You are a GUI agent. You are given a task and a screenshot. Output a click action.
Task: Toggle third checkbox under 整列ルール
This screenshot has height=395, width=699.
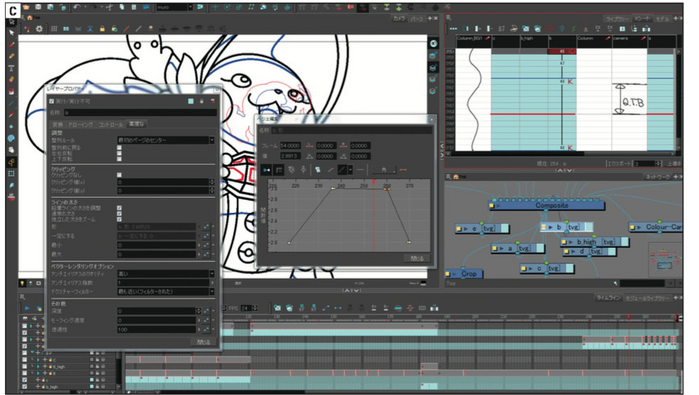click(x=119, y=159)
